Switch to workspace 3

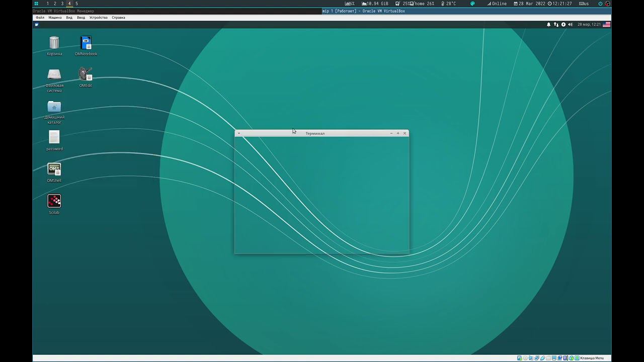point(62,4)
